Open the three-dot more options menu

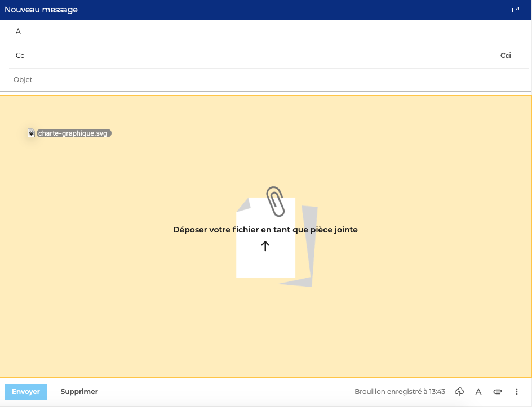click(x=517, y=392)
